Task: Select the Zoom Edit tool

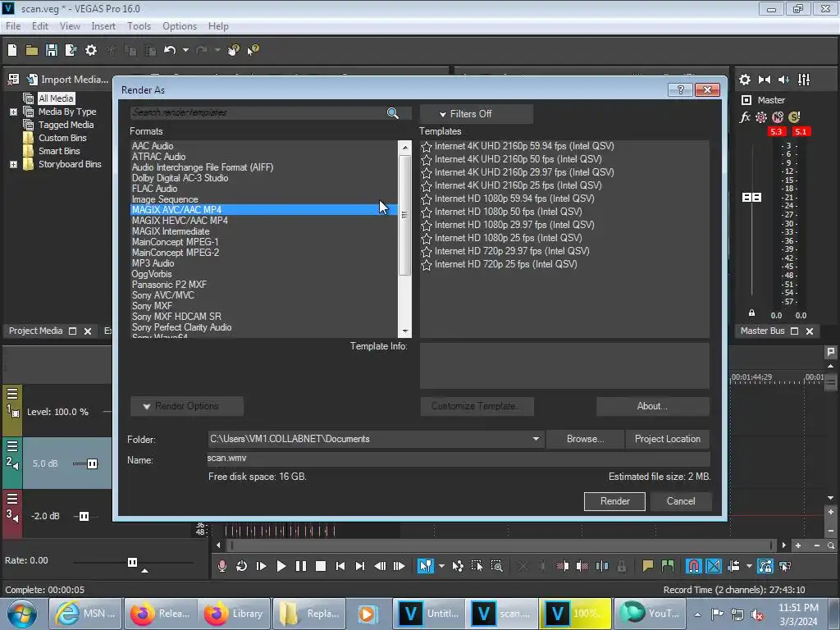Action: (x=496, y=566)
